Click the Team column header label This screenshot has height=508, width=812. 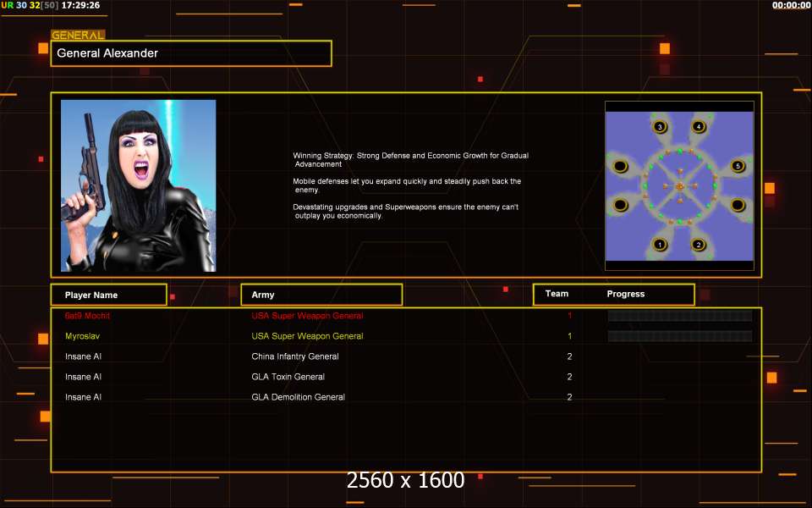tap(557, 294)
